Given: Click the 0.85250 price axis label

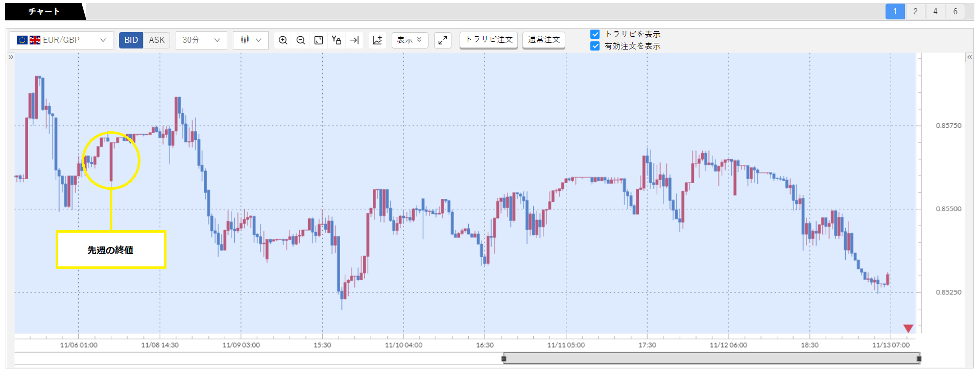Looking at the screenshot, I should pos(948,292).
